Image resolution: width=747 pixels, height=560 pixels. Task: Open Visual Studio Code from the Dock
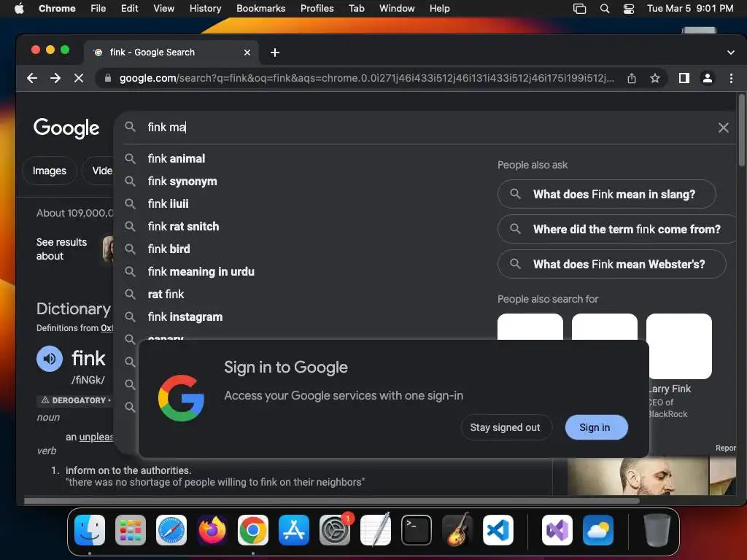coord(498,530)
